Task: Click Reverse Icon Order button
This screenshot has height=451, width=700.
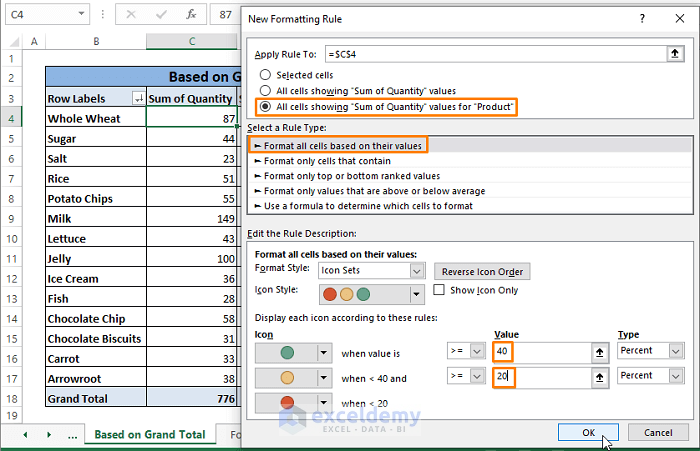Action: tap(482, 271)
